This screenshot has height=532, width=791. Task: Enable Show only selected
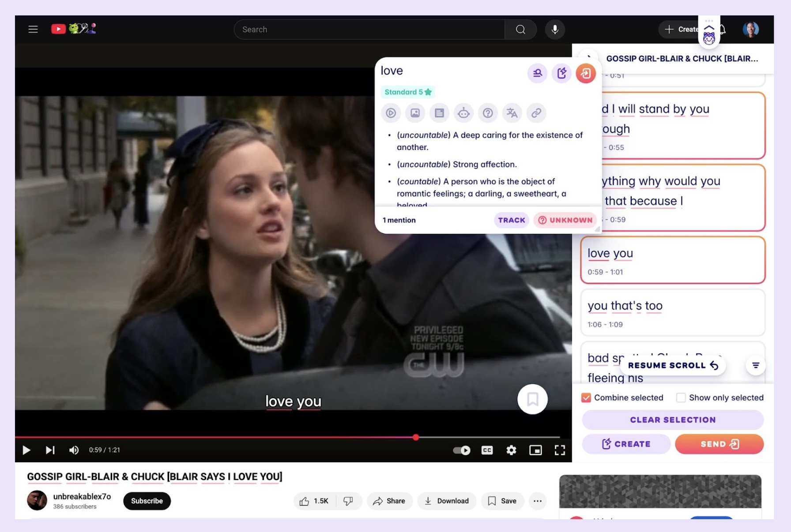click(680, 397)
